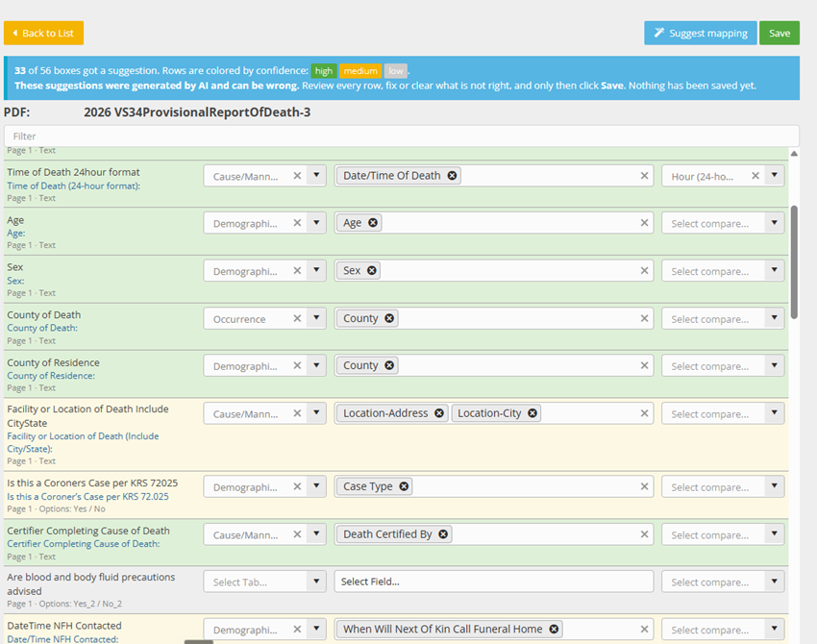Open Occurrence tab dropdown for County of Death
The image size is (817, 644).
pyautogui.click(x=316, y=318)
